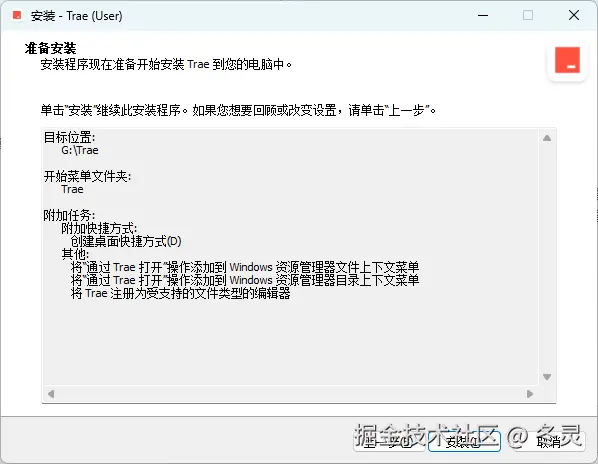Screen dimensions: 598x464
Task: Close the Trae installer window
Action: pyautogui.click(x=574, y=16)
